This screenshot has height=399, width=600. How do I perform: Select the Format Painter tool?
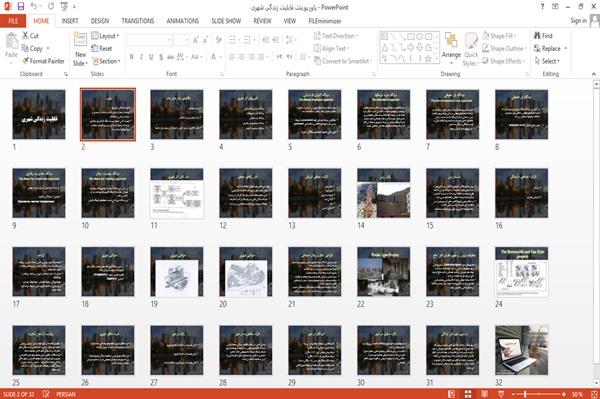[43, 61]
